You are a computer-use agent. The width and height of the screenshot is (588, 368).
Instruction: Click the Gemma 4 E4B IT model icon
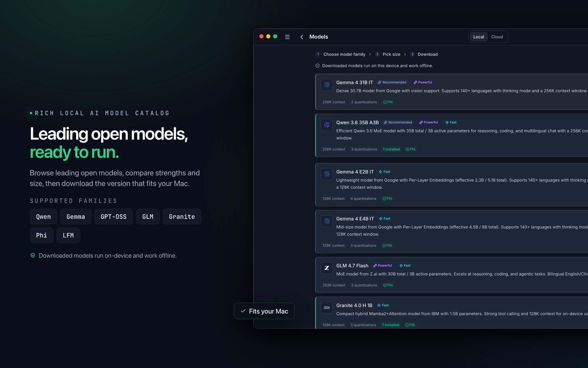[x=326, y=221]
